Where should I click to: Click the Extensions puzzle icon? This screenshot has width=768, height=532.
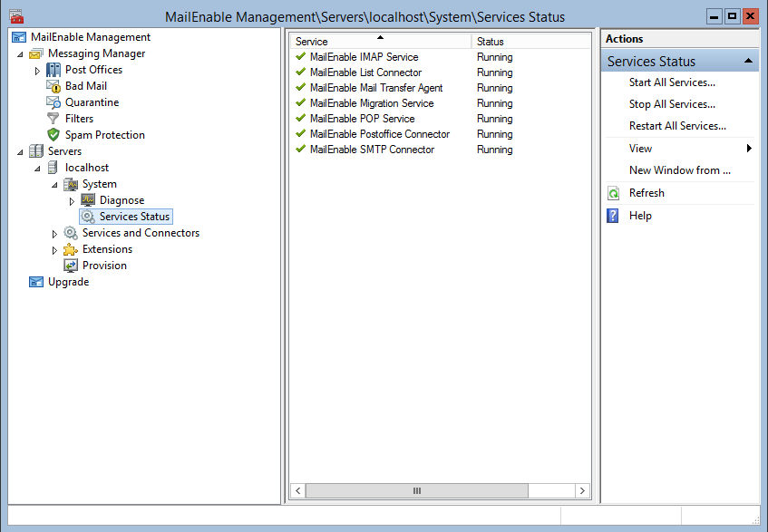pos(71,249)
